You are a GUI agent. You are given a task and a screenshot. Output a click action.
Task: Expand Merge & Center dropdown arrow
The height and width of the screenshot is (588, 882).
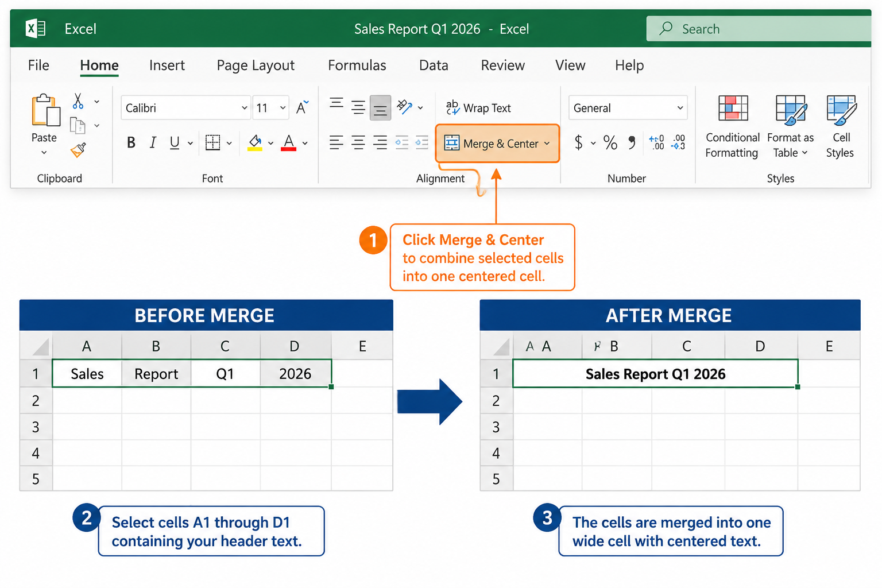(547, 143)
